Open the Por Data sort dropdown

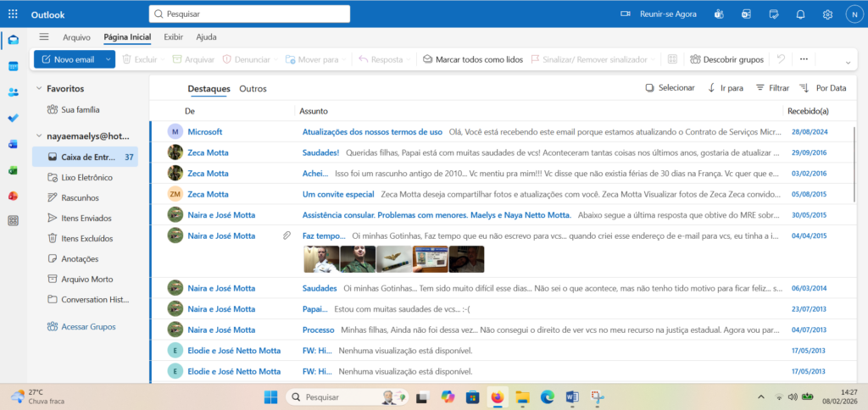point(822,88)
